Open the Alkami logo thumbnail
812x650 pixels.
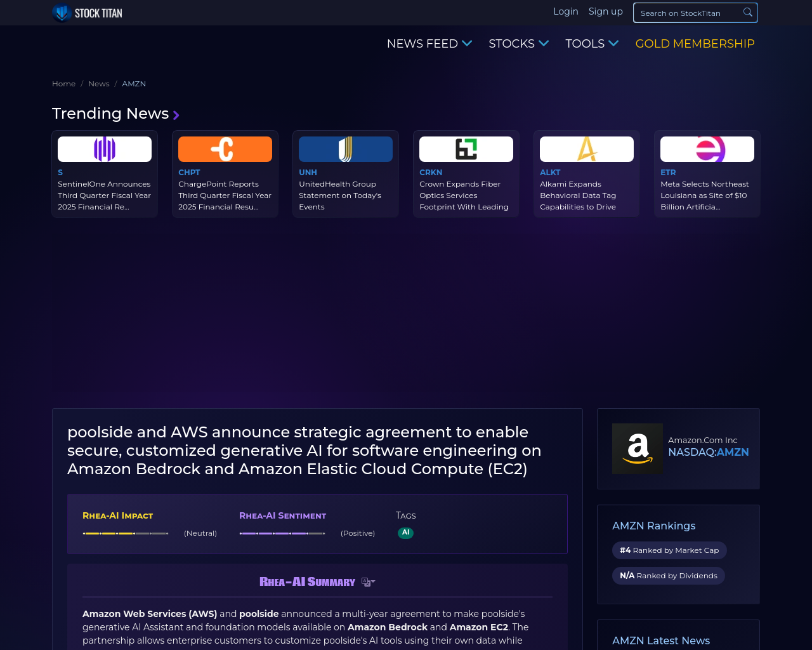[x=587, y=149]
